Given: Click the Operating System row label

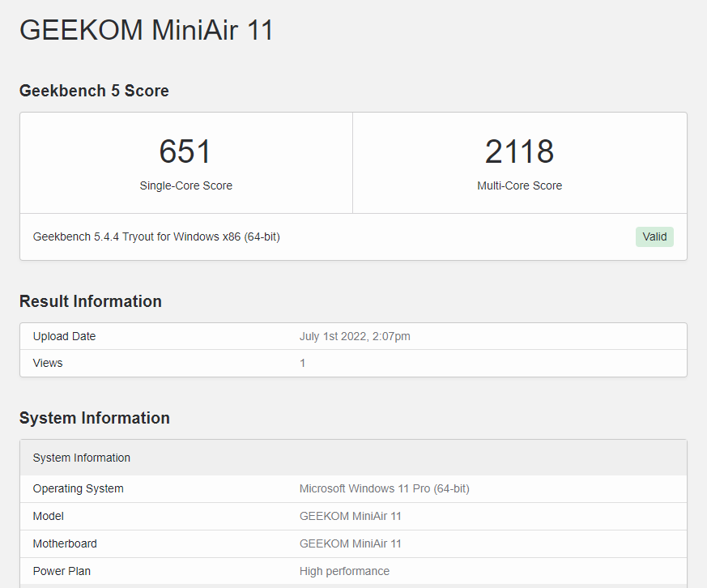Looking at the screenshot, I should pyautogui.click(x=78, y=489).
